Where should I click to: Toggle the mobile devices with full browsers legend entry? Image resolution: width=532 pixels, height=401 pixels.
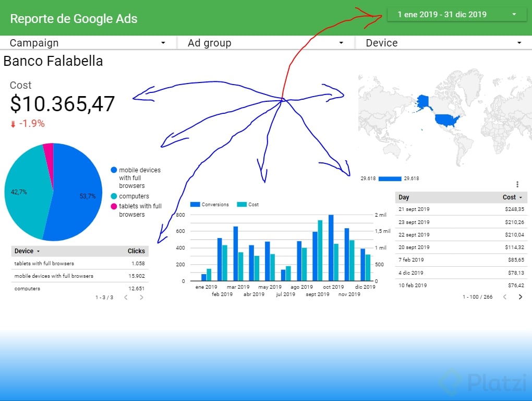114,170
